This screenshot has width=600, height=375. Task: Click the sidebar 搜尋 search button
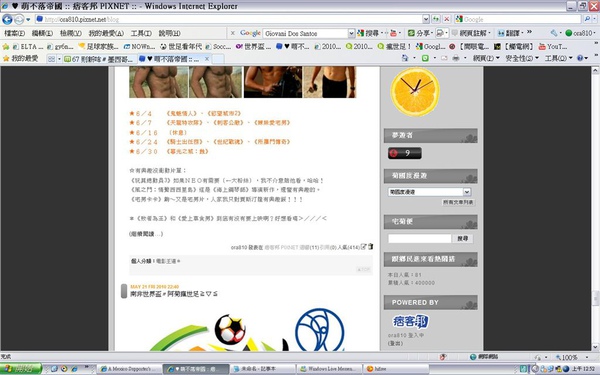click(463, 238)
